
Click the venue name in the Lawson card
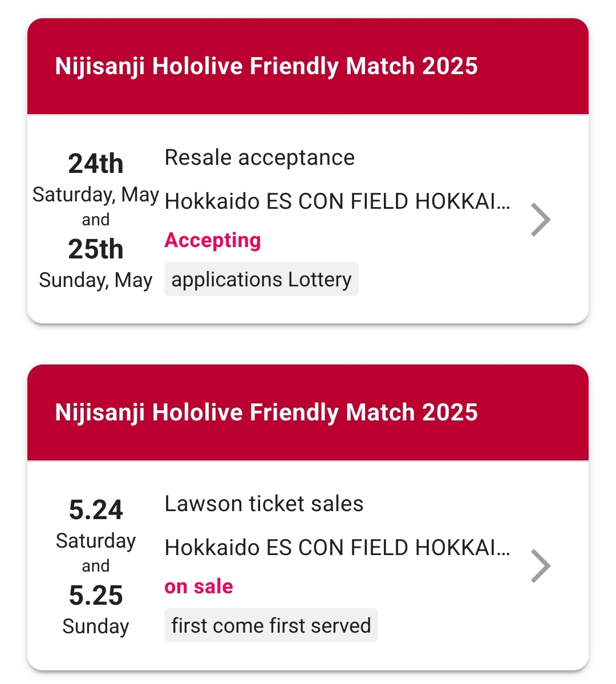pyautogui.click(x=337, y=548)
